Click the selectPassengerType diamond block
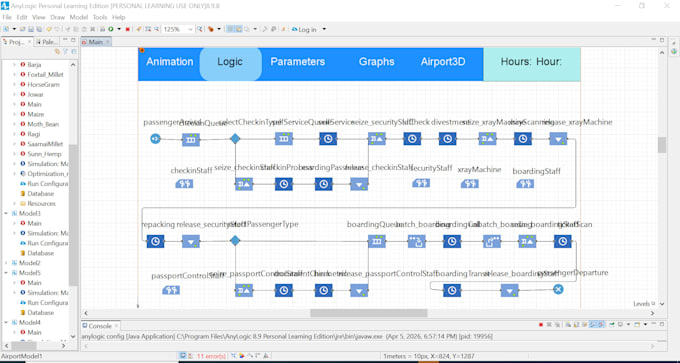 coord(235,241)
